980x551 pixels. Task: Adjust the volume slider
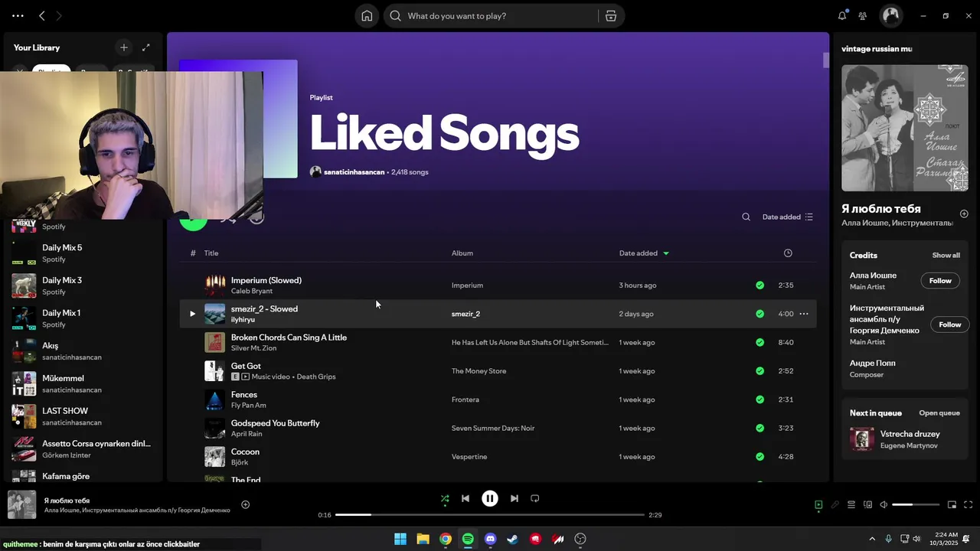[916, 505]
